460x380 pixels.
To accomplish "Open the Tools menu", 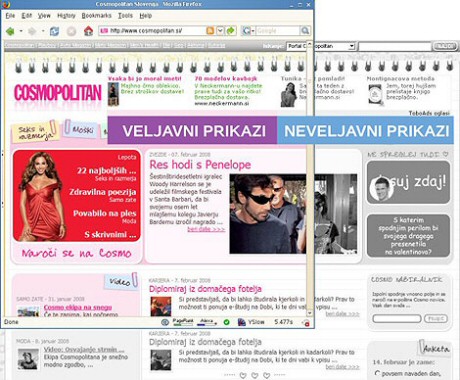I will [125, 16].
